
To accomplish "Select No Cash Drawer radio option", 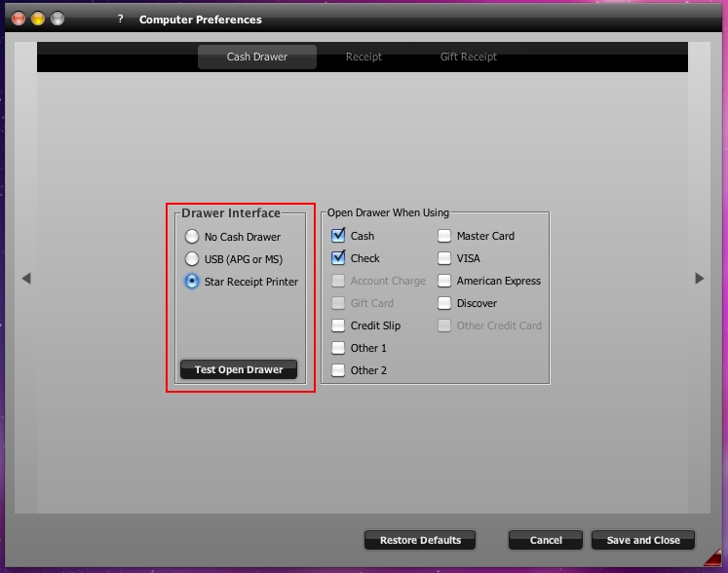I will [192, 237].
